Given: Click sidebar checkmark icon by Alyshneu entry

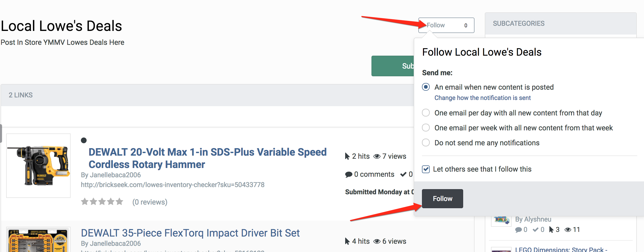Looking at the screenshot, I should (536, 230).
